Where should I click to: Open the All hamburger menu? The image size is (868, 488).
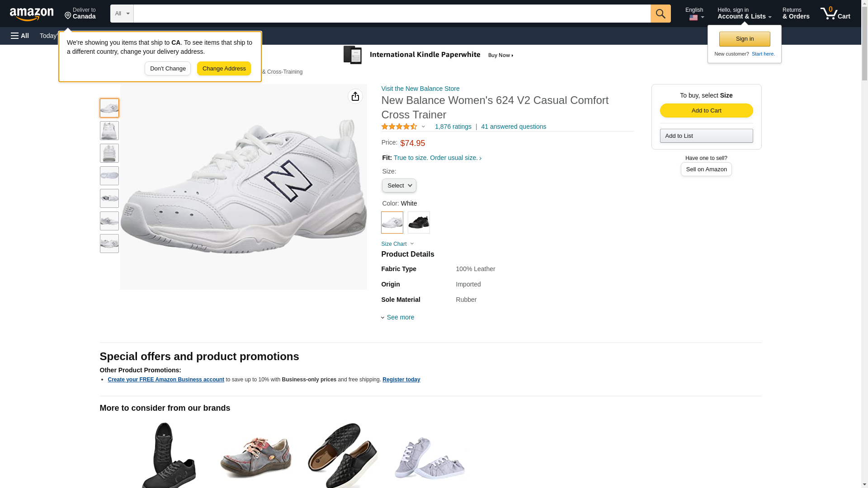pyautogui.click(x=20, y=36)
